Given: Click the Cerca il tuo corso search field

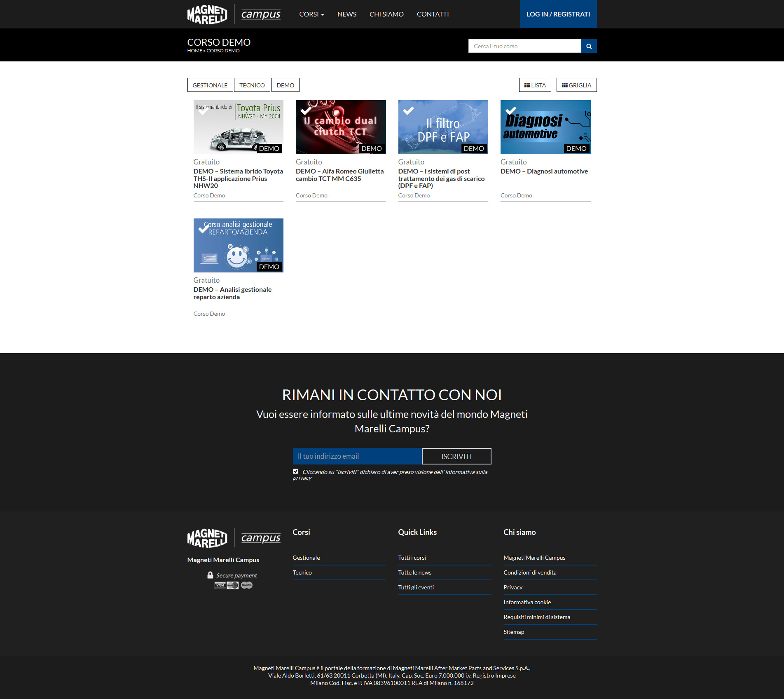Looking at the screenshot, I should click(524, 46).
